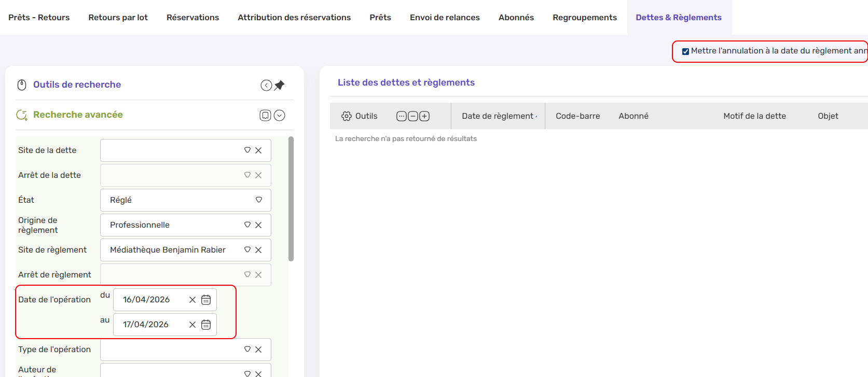Pin the Outils de recherche panel

coord(280,85)
